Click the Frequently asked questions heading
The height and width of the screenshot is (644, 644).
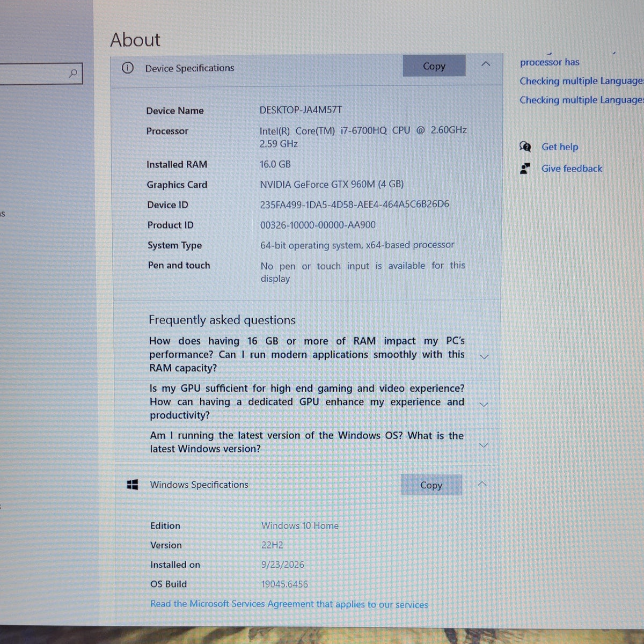222,320
